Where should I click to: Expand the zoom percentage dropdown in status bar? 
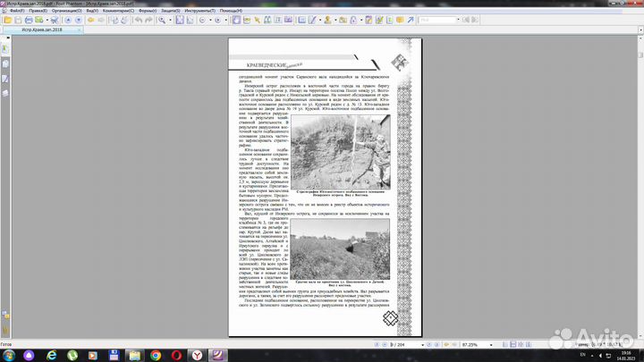[x=491, y=345]
